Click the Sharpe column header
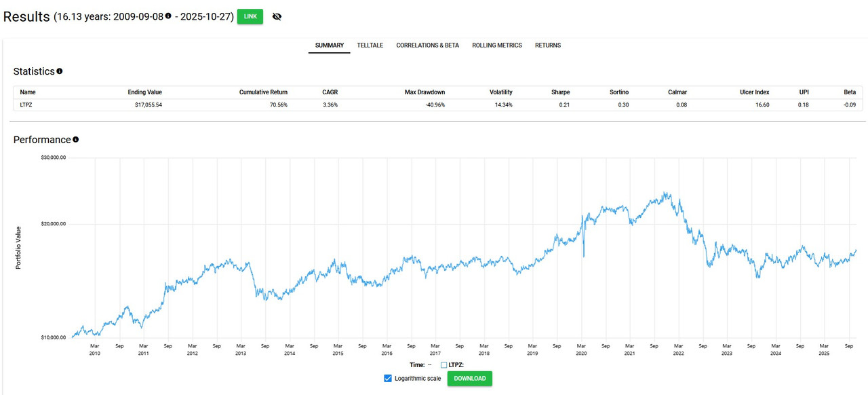 pos(561,92)
